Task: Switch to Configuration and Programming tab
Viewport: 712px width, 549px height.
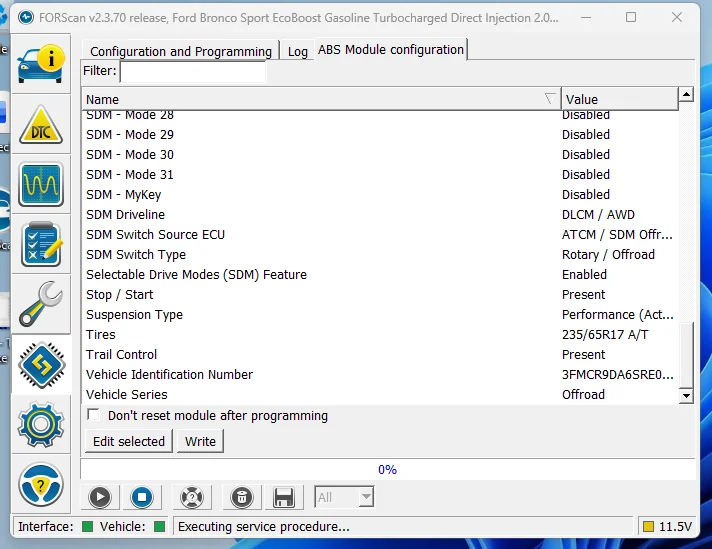Action: coord(181,51)
